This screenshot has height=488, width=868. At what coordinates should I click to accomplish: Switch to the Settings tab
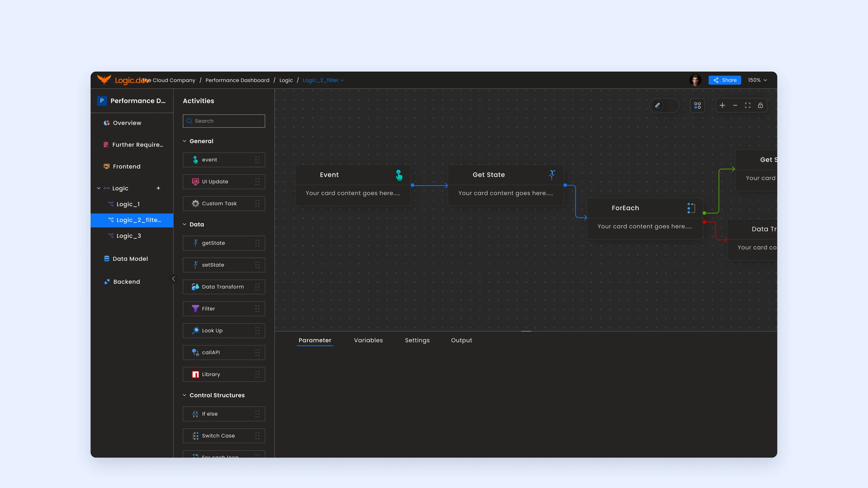coord(417,340)
